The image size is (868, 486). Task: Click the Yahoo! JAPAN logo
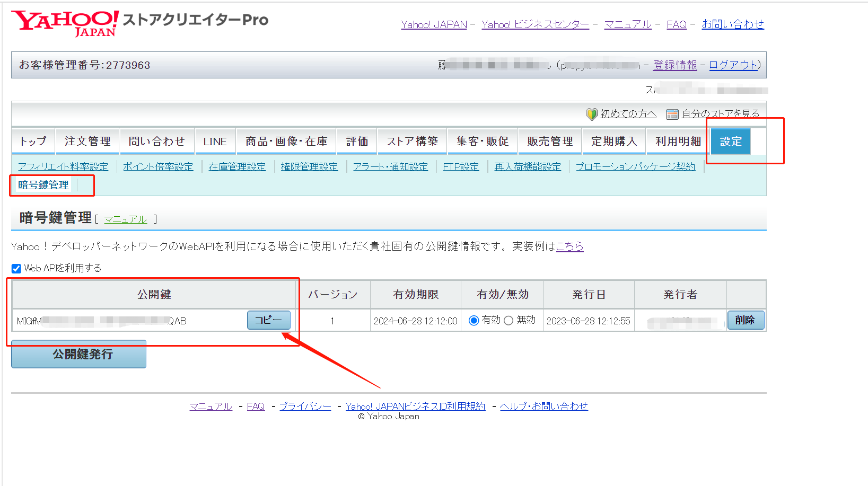pyautogui.click(x=65, y=23)
